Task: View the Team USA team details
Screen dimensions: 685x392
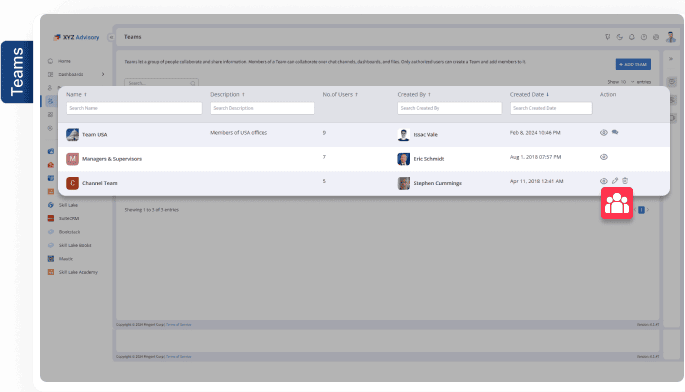Action: click(603, 132)
